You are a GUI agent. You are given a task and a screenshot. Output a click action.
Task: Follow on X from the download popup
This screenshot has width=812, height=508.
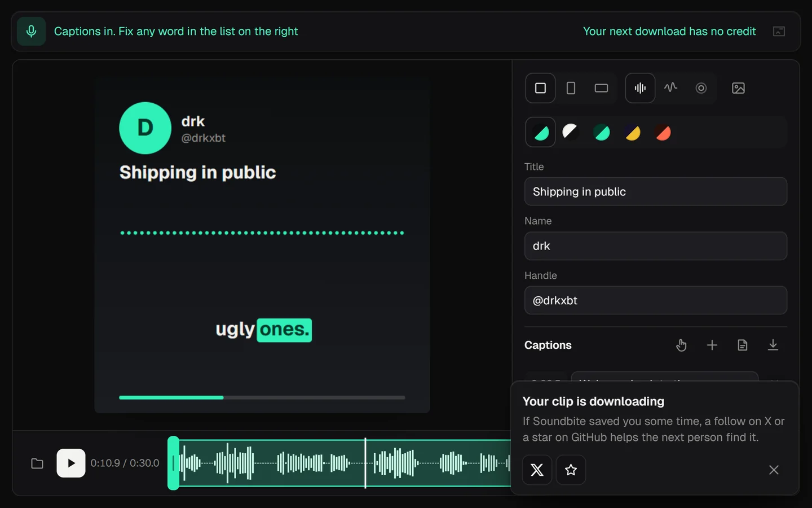[537, 470]
